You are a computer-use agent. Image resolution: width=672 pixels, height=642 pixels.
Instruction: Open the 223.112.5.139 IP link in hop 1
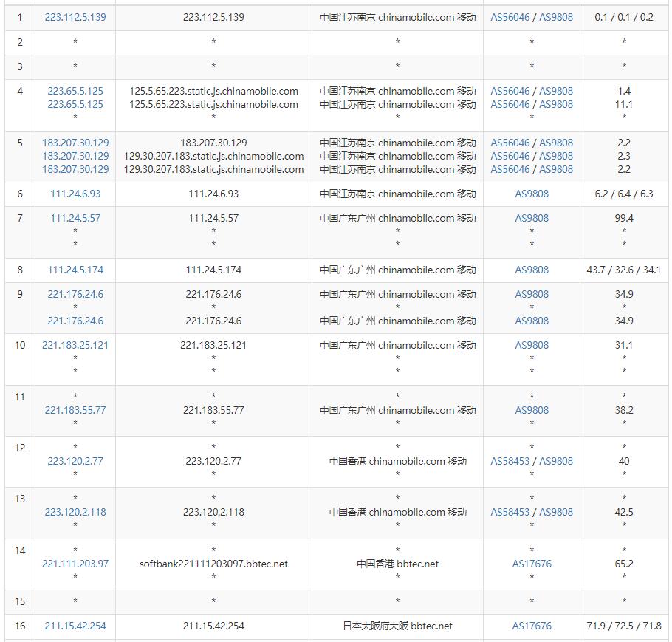75,17
